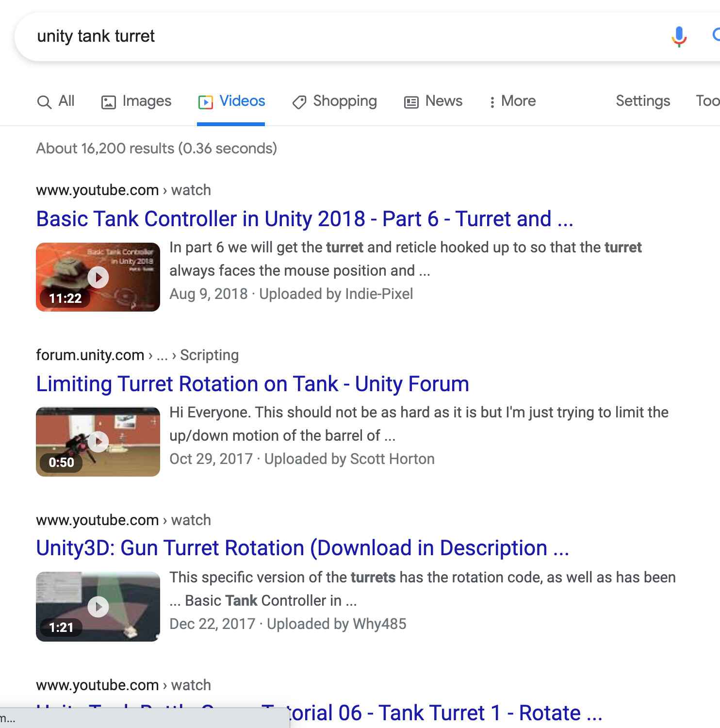This screenshot has height=728, width=720.
Task: Switch to the All results tab
Action: click(x=56, y=101)
